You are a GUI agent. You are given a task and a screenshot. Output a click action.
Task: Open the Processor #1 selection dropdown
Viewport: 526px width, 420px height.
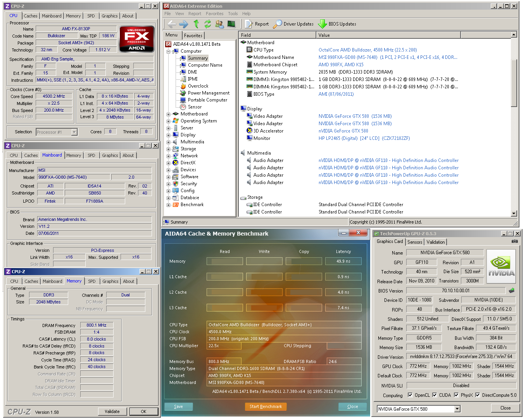(74, 132)
